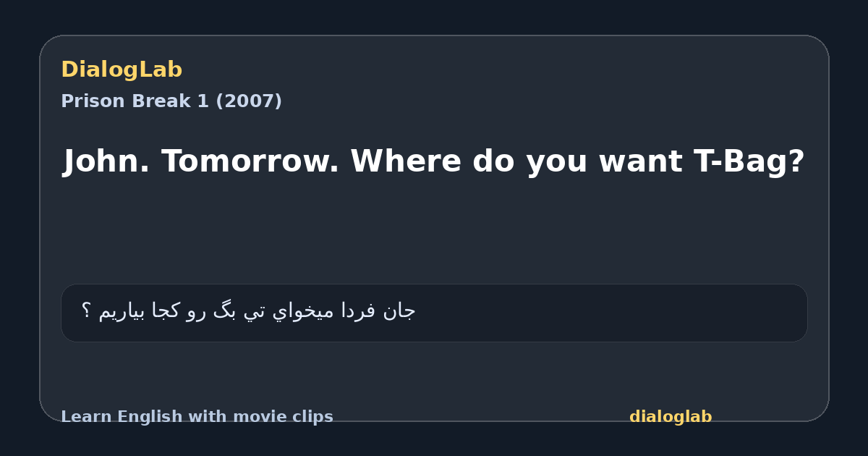This screenshot has width=868, height=456.
Task: Click the word Where in the quote
Action: pos(406,161)
